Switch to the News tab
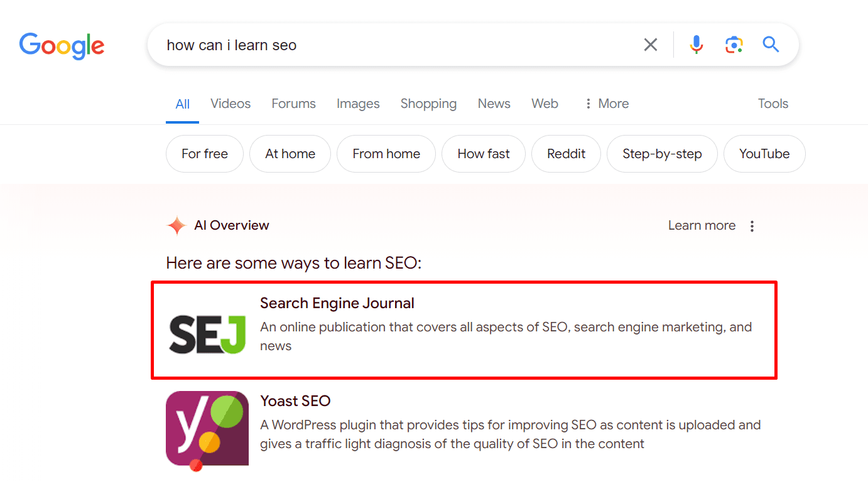The width and height of the screenshot is (868, 482). pyautogui.click(x=494, y=104)
